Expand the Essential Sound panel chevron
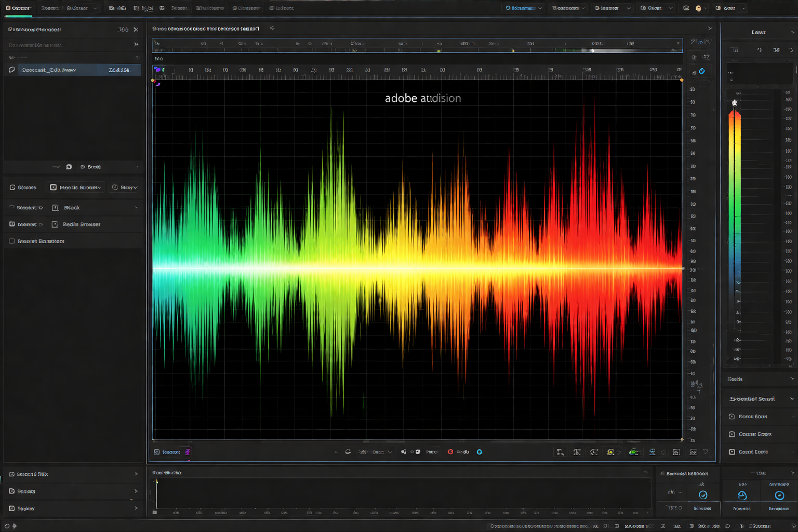 792,399
